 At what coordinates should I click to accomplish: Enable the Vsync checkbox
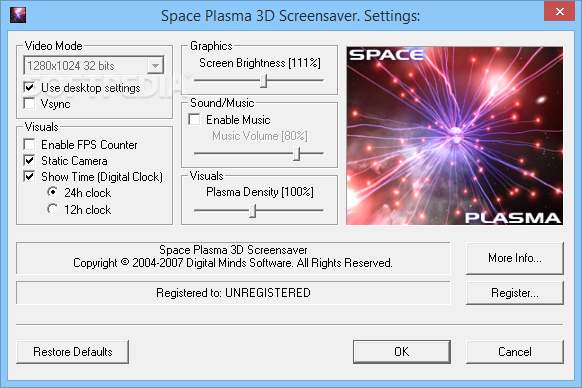tap(29, 104)
